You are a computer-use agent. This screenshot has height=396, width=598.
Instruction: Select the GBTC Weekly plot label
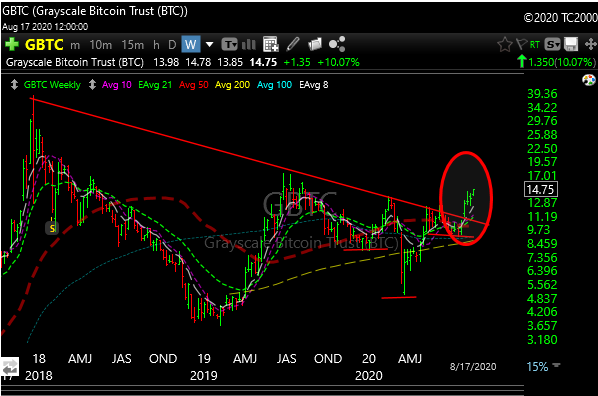point(52,85)
